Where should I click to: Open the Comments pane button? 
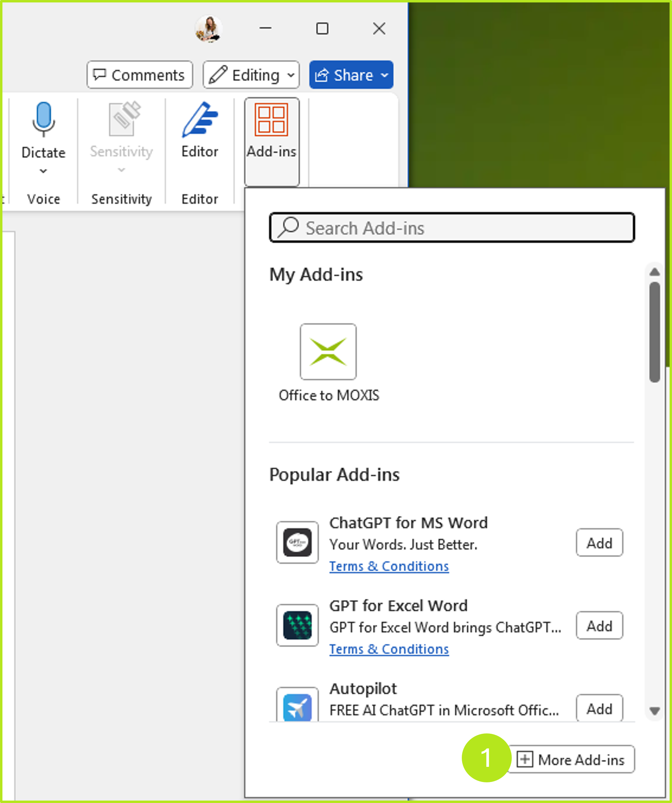coord(140,75)
